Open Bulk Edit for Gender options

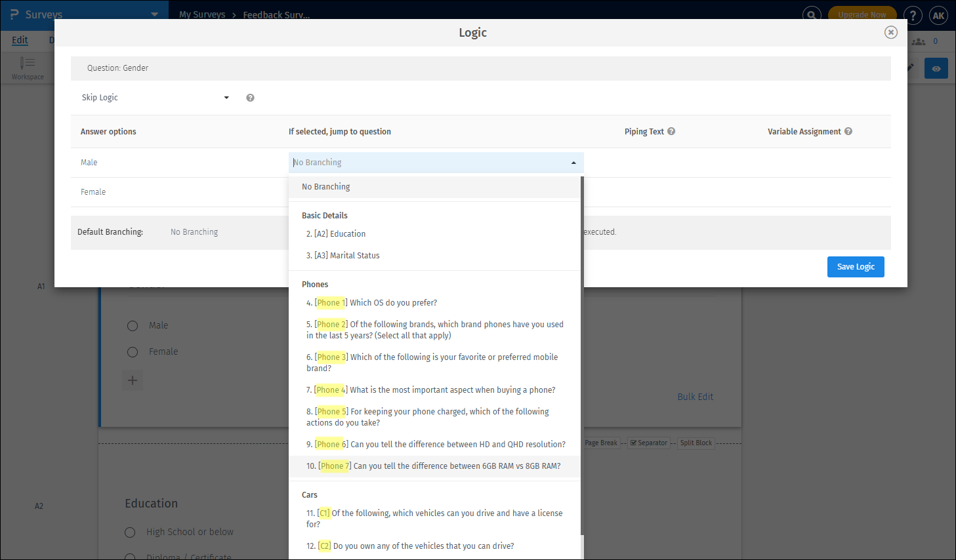coord(695,397)
